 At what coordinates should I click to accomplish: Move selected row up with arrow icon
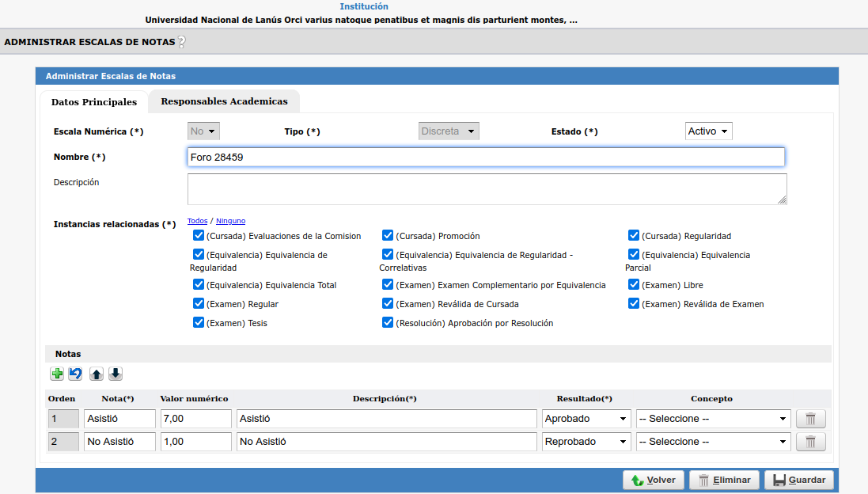click(97, 374)
